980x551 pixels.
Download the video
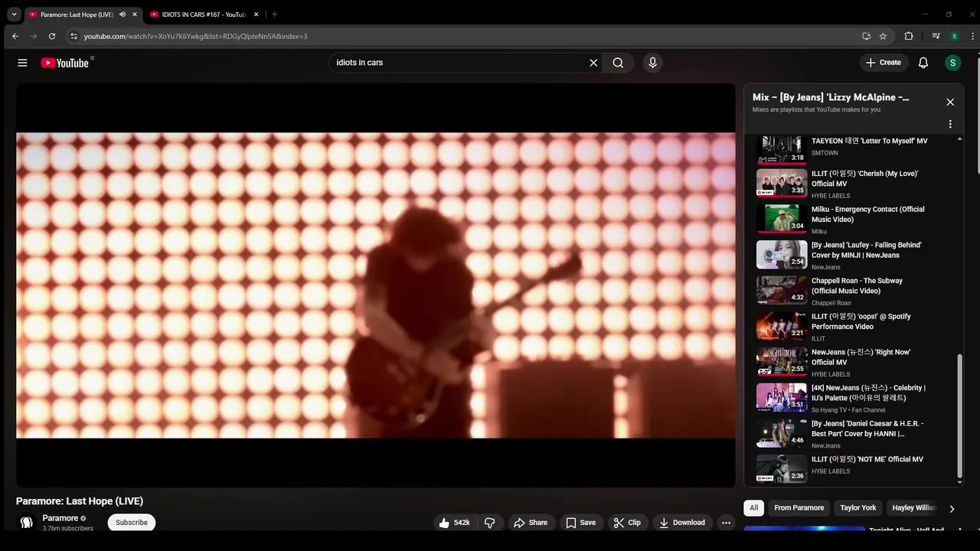682,523
